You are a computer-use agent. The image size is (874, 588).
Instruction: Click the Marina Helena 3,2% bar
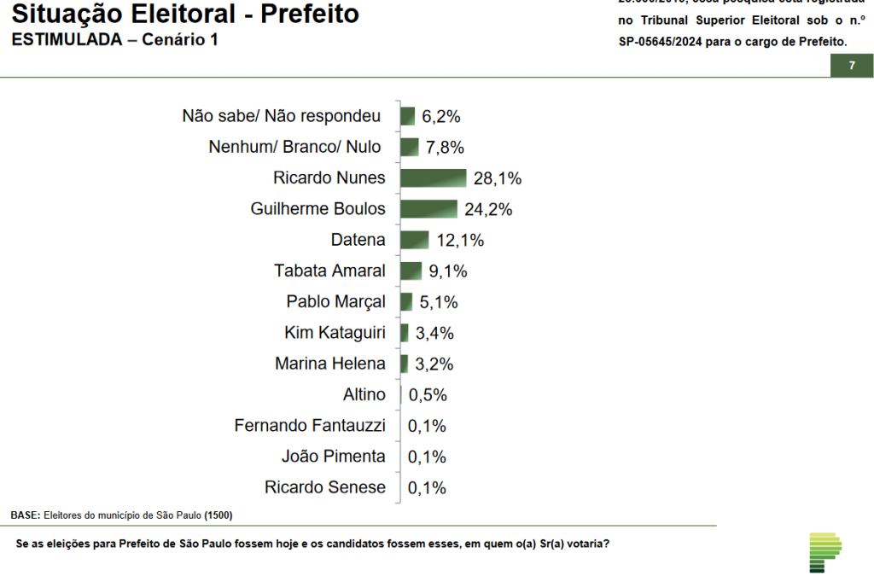[404, 364]
